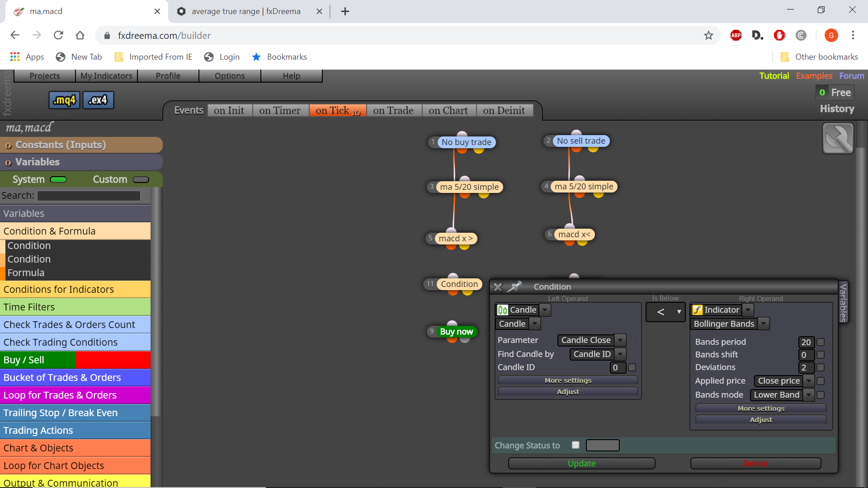Click the Search blocks input field
868x488 pixels.
click(89, 196)
